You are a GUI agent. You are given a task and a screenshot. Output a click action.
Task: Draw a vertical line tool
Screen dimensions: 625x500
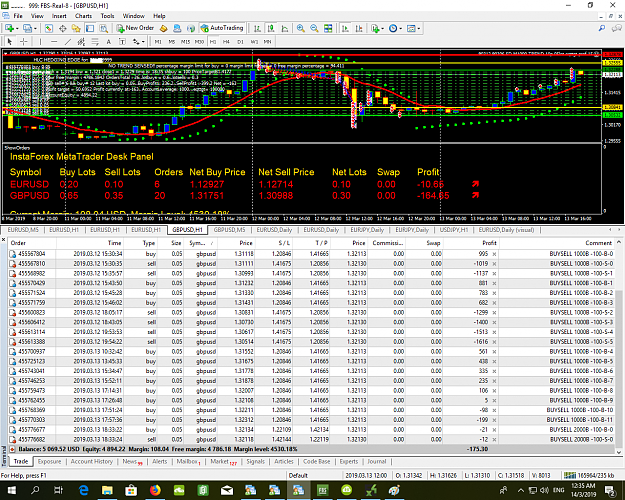coord(40,41)
